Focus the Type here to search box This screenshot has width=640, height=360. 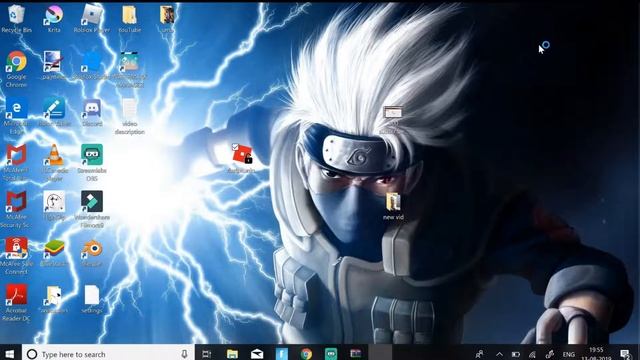tap(108, 354)
